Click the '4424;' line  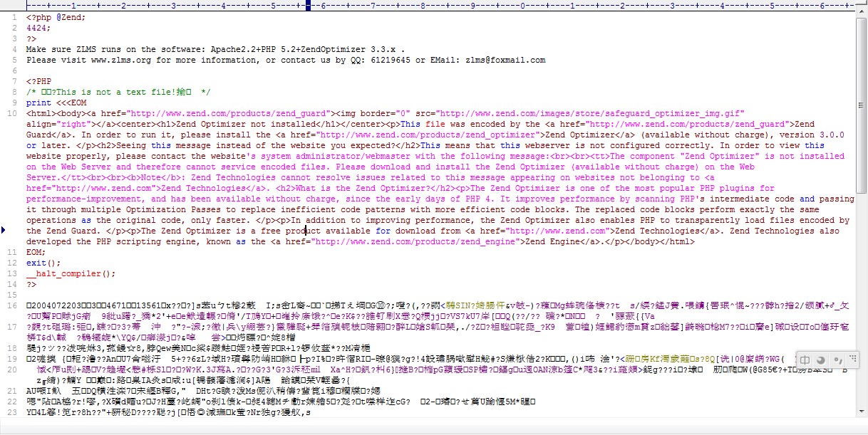(38, 28)
